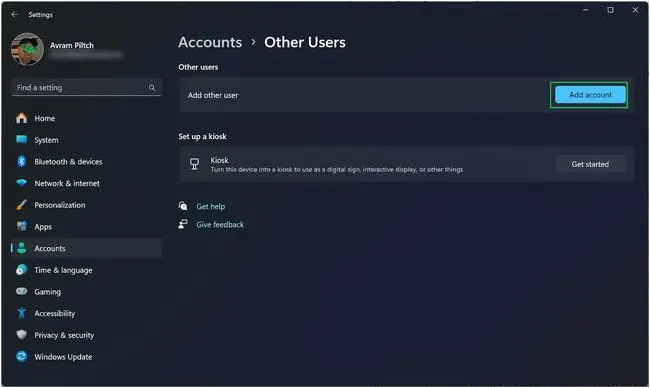Open the Get help link

click(x=211, y=206)
